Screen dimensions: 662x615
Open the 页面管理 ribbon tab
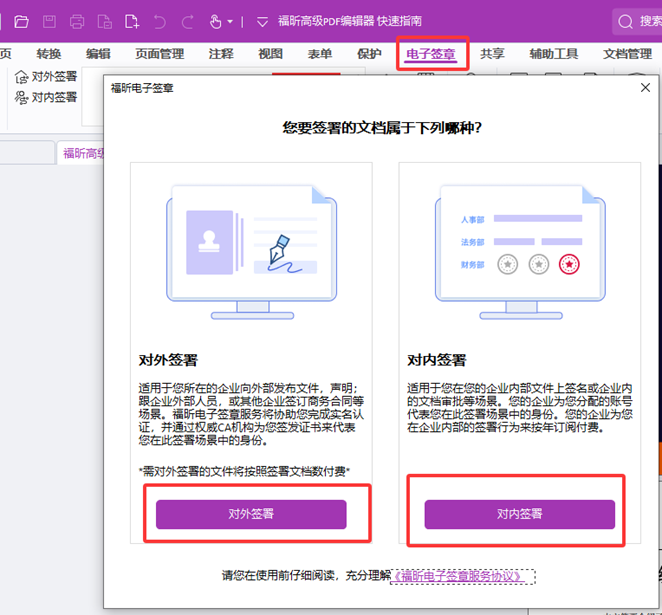coord(160,54)
